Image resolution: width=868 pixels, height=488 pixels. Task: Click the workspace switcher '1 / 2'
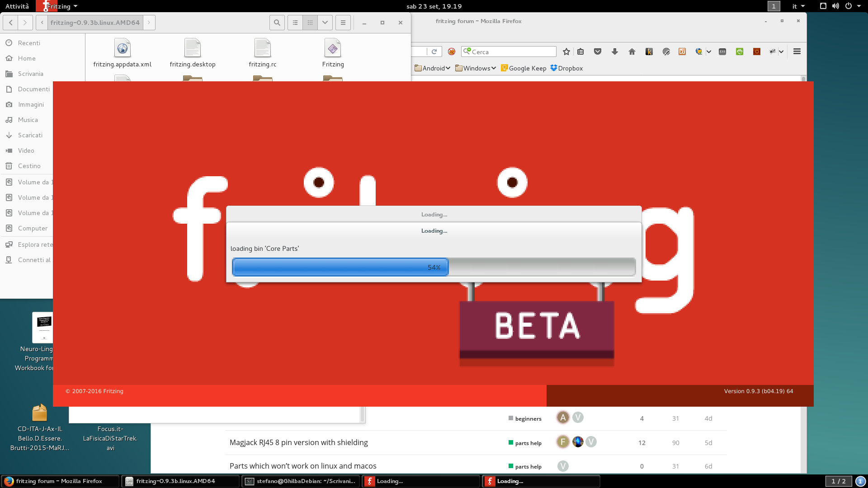(x=839, y=481)
